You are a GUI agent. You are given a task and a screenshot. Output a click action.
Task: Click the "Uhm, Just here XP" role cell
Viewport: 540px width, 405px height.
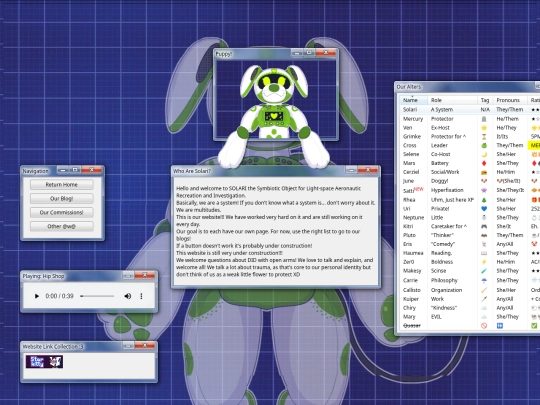click(x=452, y=200)
